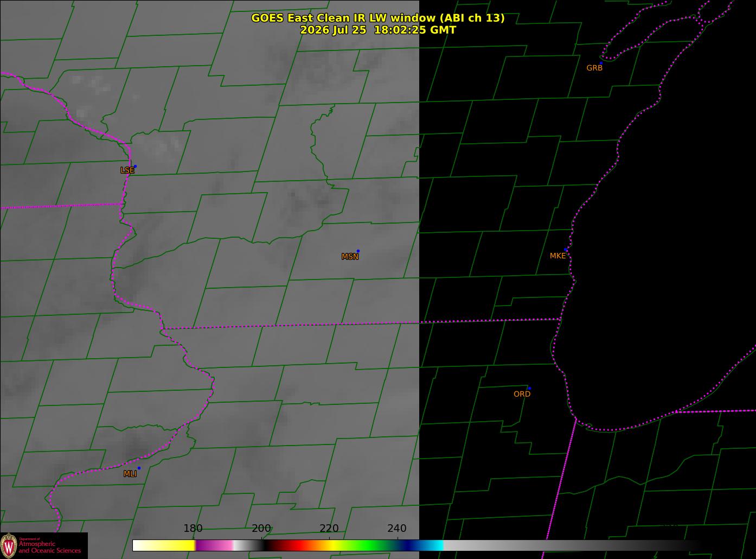Click the 200 colorbar tick label
Image resolution: width=756 pixels, height=559 pixels.
click(x=261, y=528)
